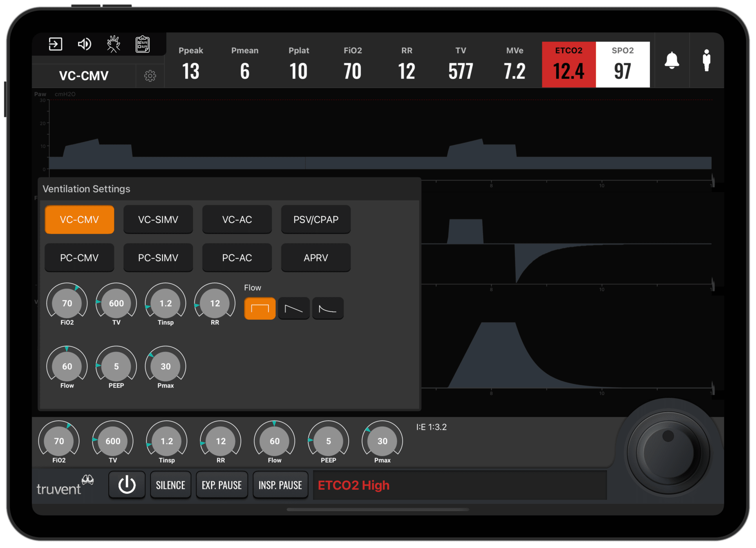Viewport: 756px width, 548px height.
Task: Tap the ETCO2 High alarm message
Action: coord(354,485)
